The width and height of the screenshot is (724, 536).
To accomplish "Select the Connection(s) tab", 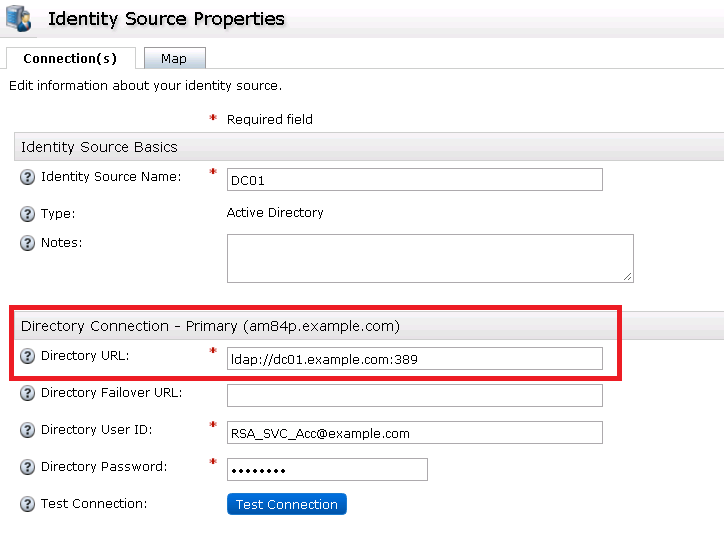I will (x=70, y=59).
